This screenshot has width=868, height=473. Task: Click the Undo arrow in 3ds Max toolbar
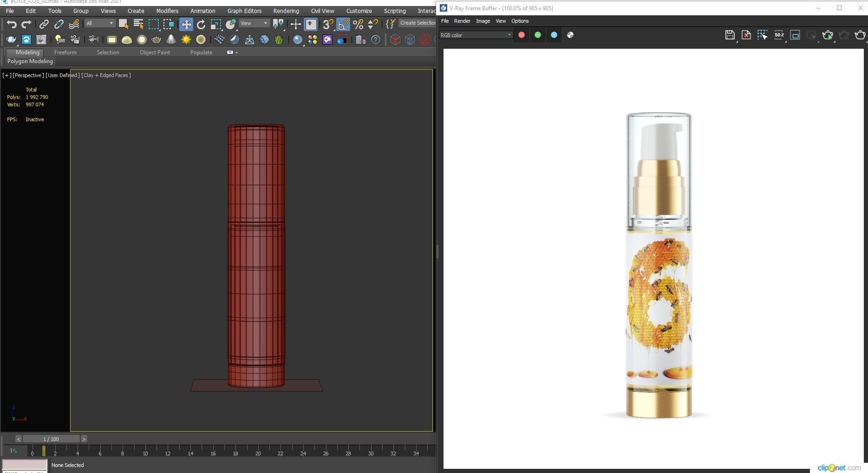click(12, 24)
